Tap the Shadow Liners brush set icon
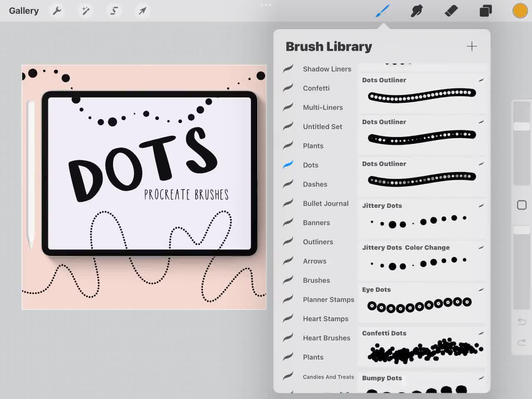This screenshot has height=399, width=532. (x=288, y=69)
